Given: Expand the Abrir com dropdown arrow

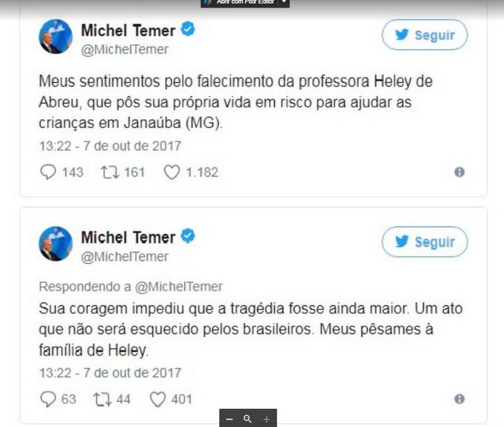Looking at the screenshot, I should pos(284,3).
